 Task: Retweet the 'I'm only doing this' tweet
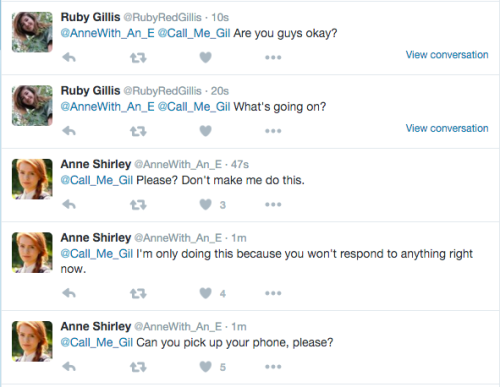tap(138, 294)
